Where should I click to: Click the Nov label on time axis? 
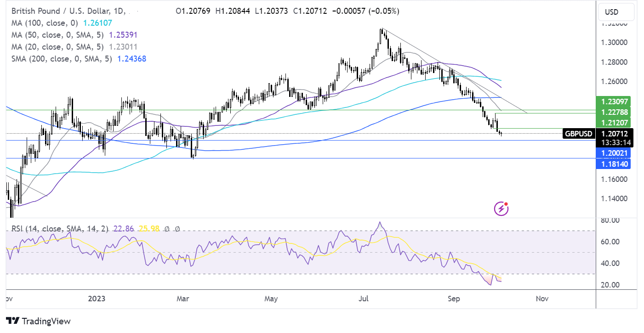[x=542, y=299]
